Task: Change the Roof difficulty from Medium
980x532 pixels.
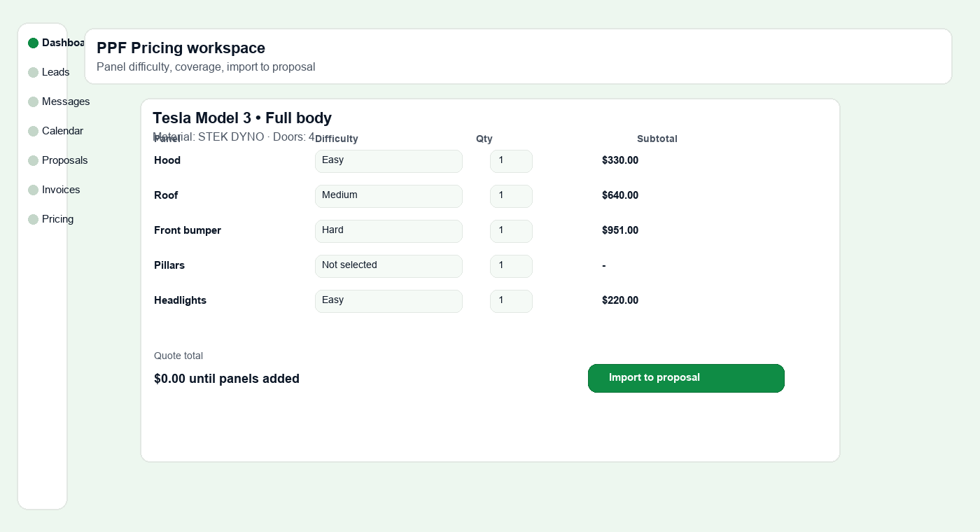Action: 388,196
